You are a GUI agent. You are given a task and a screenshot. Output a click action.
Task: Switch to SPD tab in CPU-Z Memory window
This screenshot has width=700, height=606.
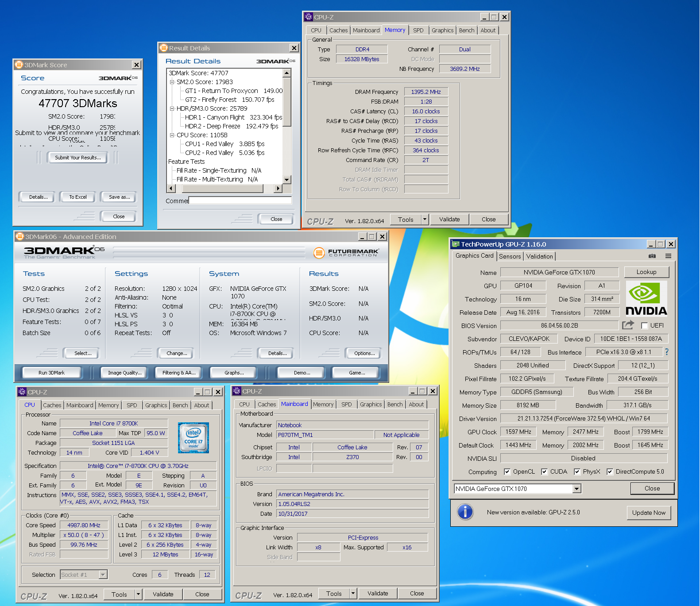pos(418,30)
